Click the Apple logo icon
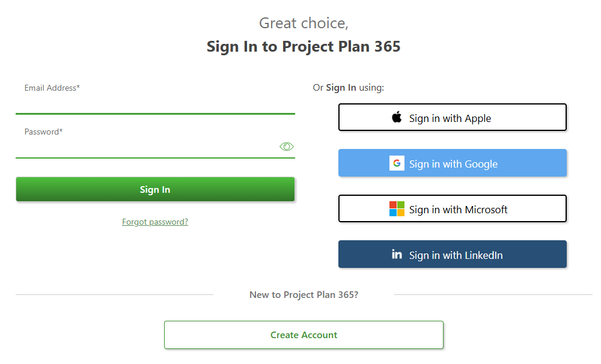The width and height of the screenshot is (601, 364). tap(397, 117)
